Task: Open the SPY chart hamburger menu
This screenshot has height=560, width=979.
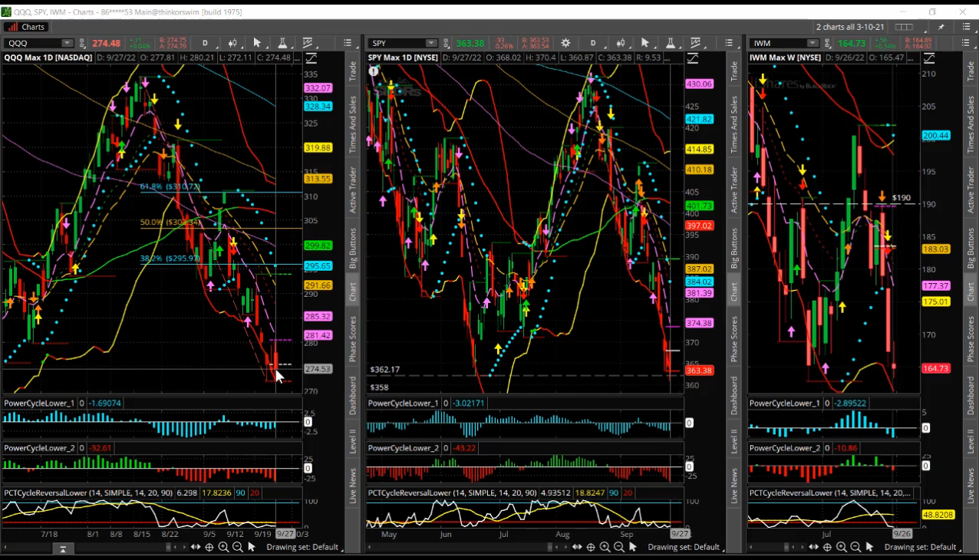Action: tap(730, 43)
